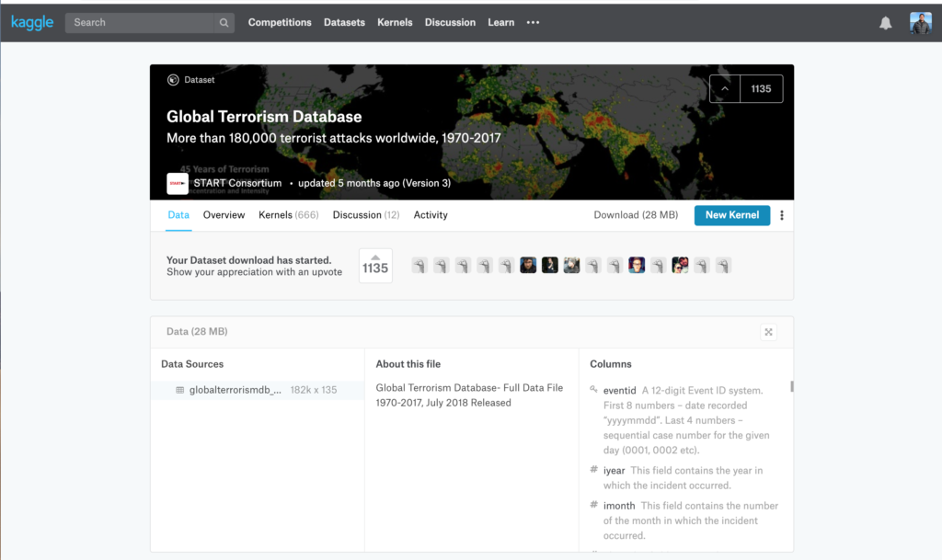Go to Kernels in top navigation
Image resolution: width=942 pixels, height=560 pixels.
(395, 23)
